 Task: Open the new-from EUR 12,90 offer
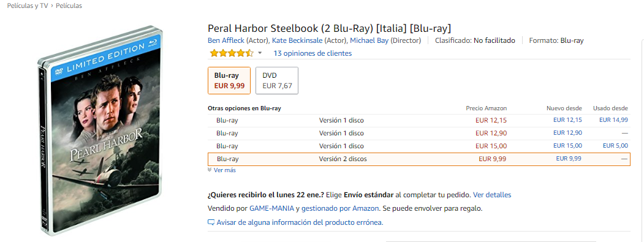[567, 133]
